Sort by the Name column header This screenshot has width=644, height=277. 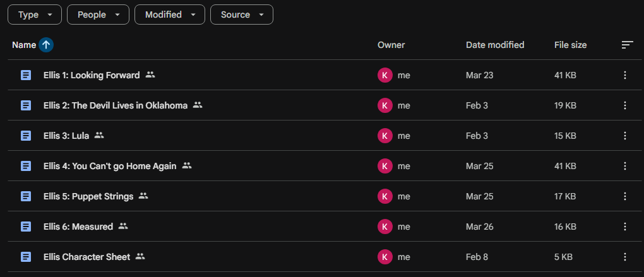coord(24,45)
